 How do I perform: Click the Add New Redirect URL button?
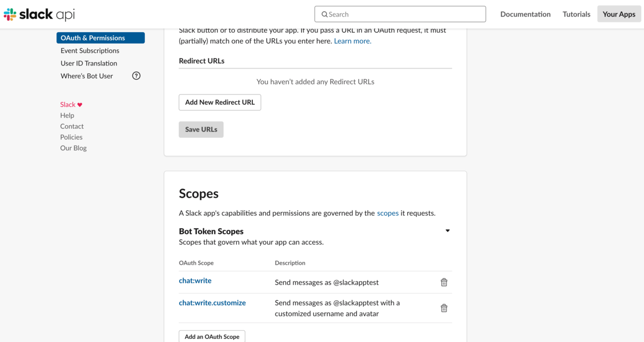220,102
